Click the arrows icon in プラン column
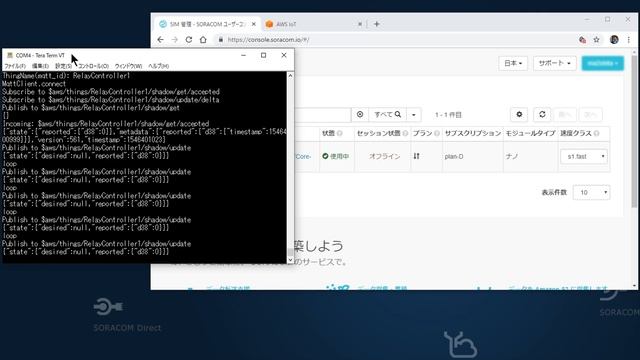 click(416, 156)
